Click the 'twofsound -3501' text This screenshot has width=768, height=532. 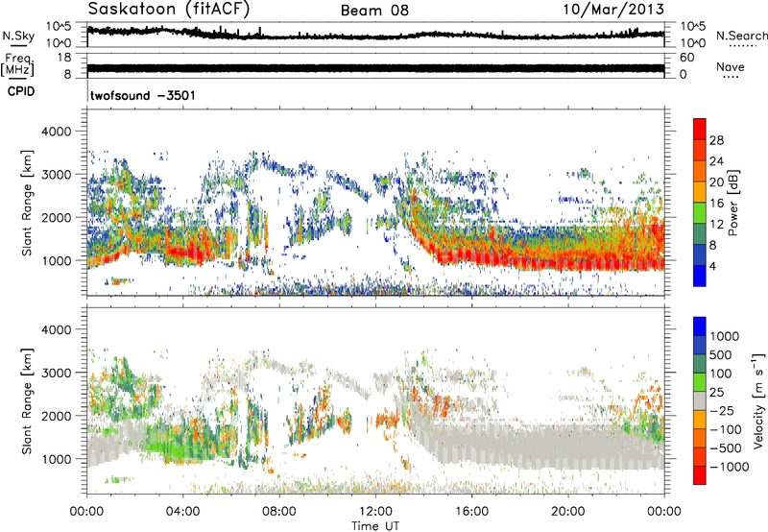point(142,95)
